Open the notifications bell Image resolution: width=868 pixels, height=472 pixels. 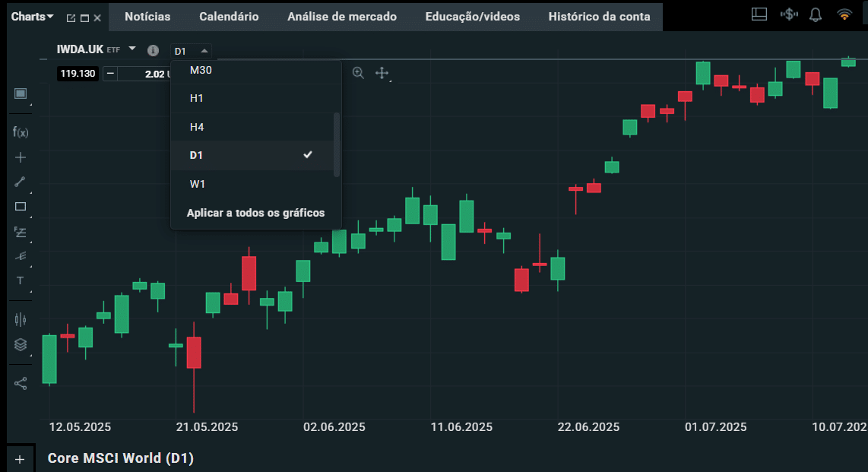click(816, 15)
